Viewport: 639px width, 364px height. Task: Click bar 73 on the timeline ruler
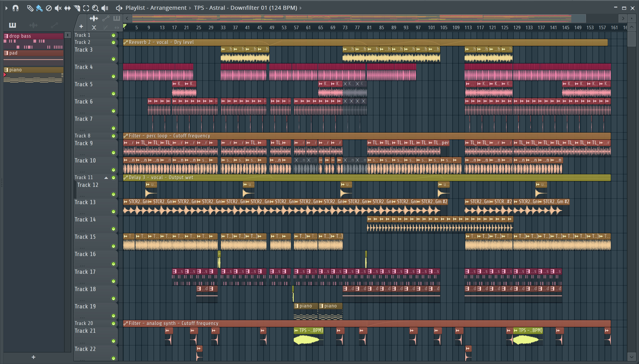[345, 27]
